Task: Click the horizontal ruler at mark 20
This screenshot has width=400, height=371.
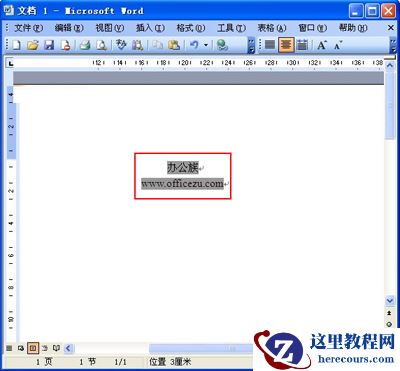Action: tap(185, 63)
